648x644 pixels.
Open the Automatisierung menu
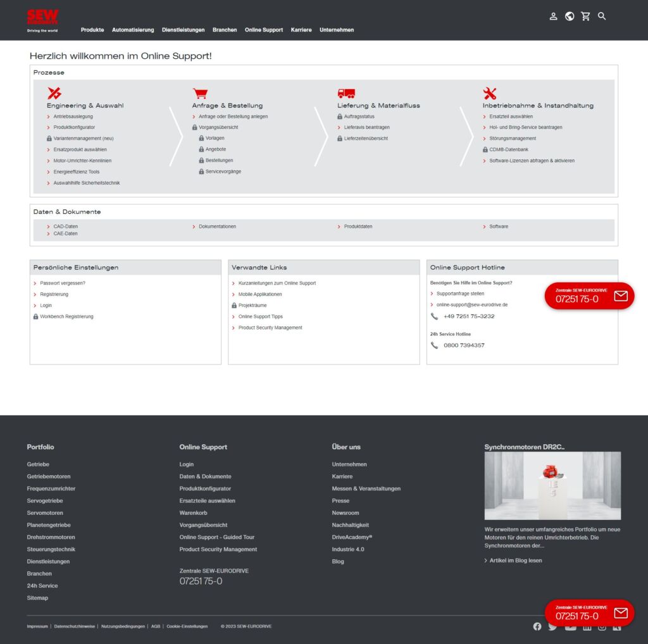pyautogui.click(x=132, y=30)
